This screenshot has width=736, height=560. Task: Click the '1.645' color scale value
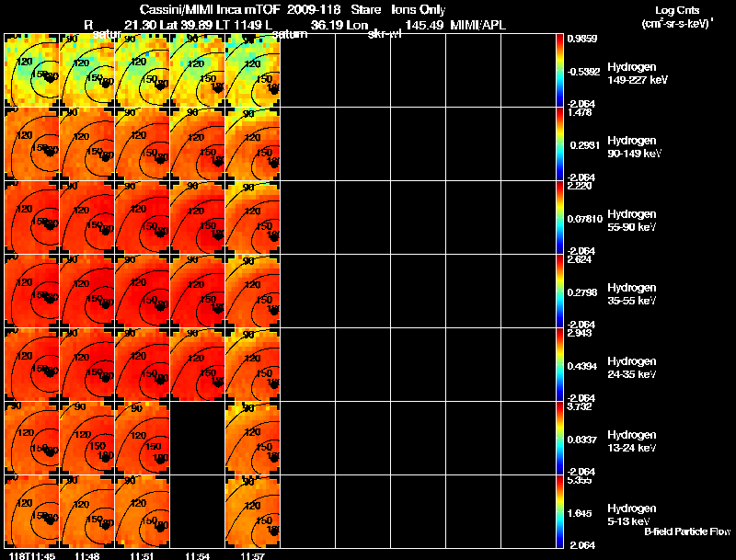pyautogui.click(x=581, y=513)
